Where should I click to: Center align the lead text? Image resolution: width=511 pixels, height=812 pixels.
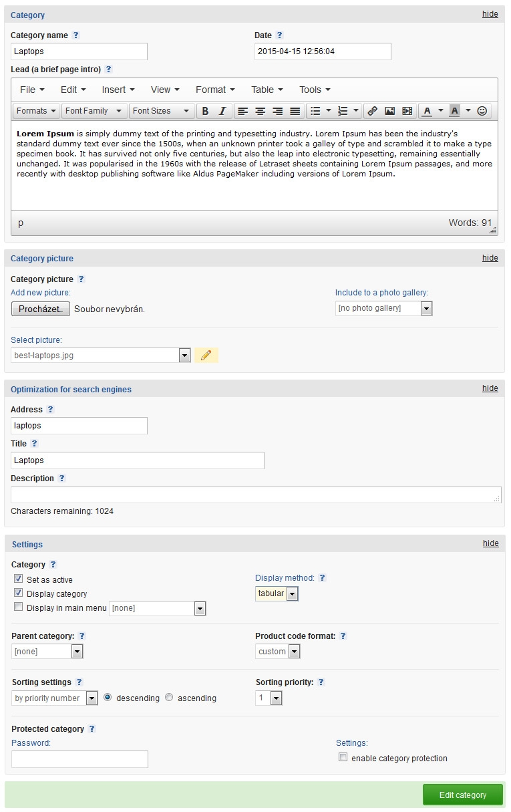[x=261, y=111]
